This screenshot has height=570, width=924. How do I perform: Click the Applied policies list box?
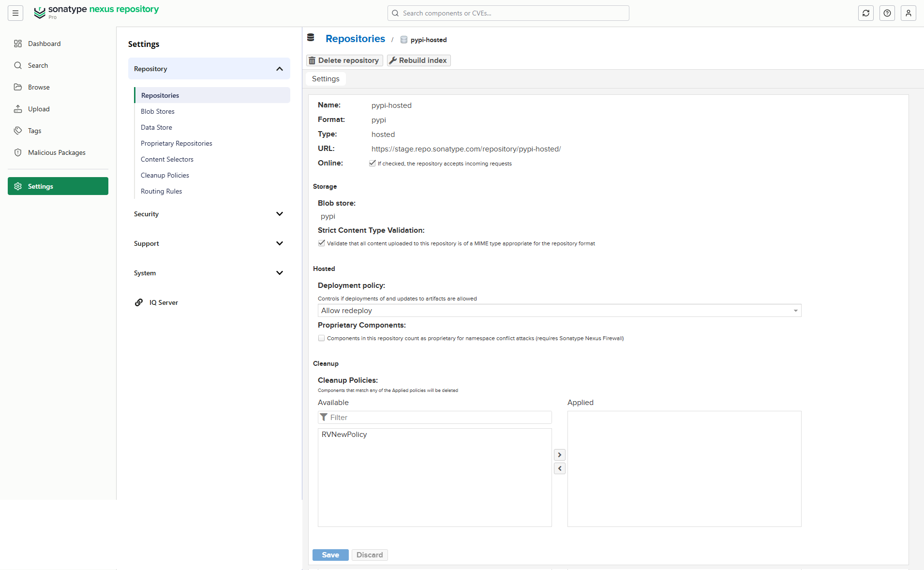tap(684, 469)
